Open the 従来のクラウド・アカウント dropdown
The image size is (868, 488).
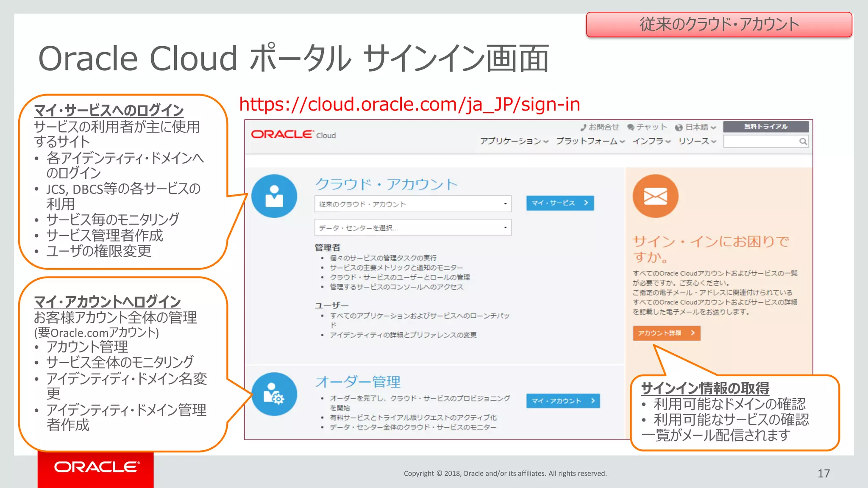[413, 204]
